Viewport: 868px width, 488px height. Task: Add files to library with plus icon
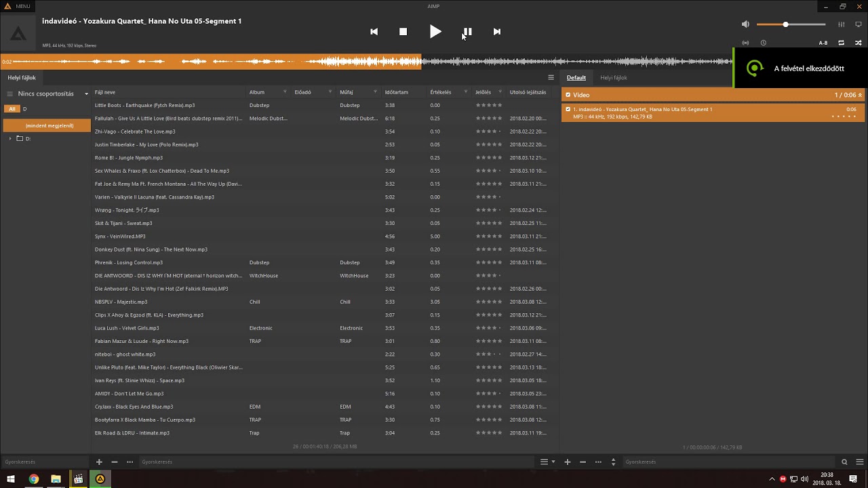pyautogui.click(x=99, y=462)
